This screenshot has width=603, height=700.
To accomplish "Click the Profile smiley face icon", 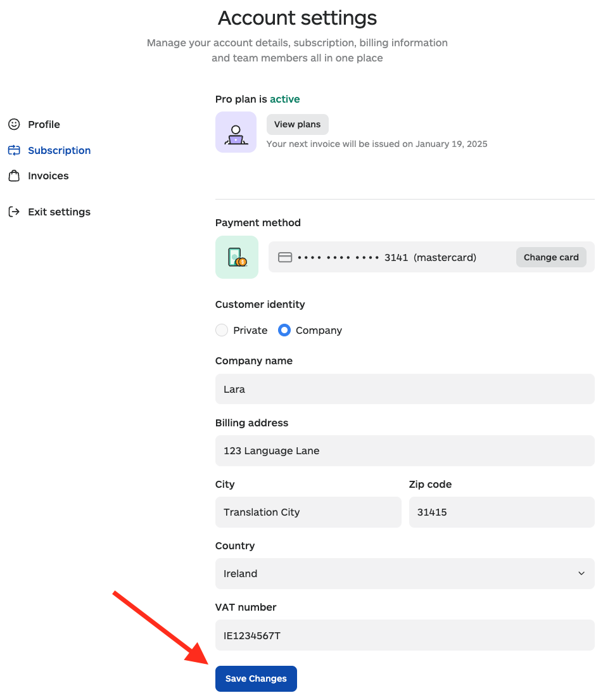I will coord(14,124).
